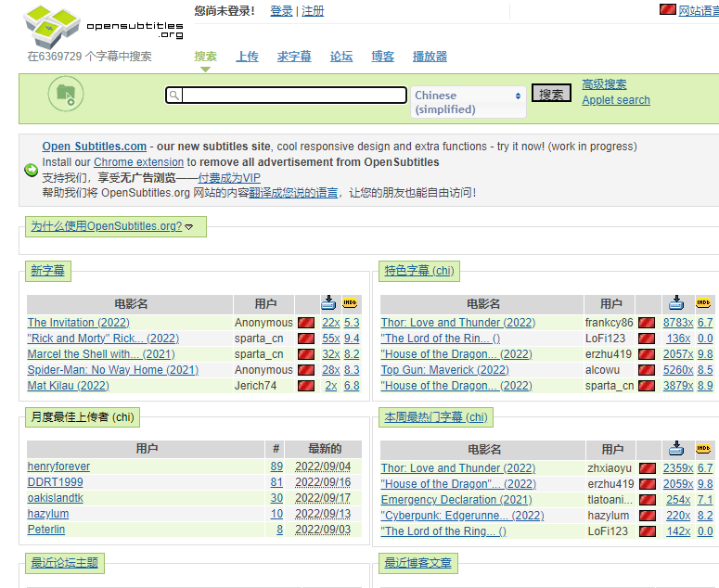
Task: Open the 网站语言 site language selector
Action: [698, 11]
